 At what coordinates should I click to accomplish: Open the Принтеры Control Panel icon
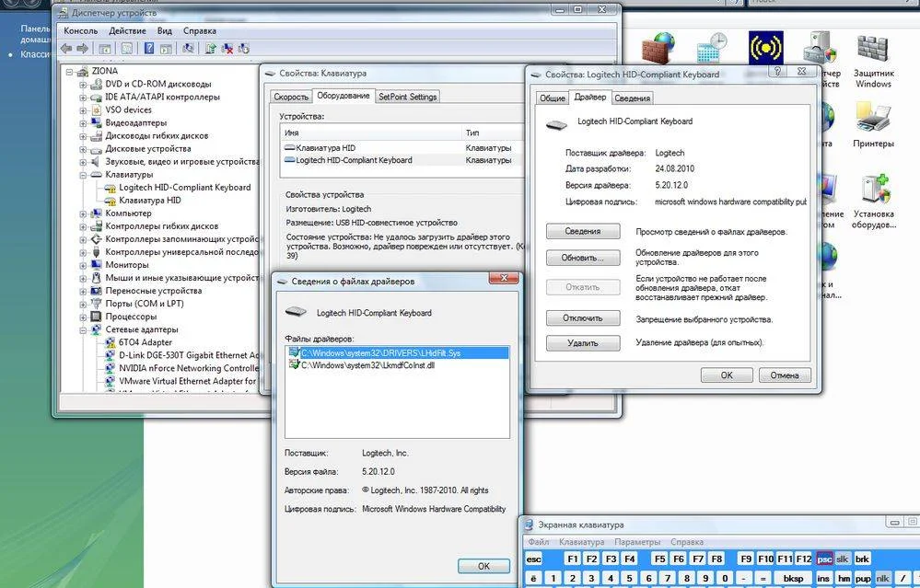click(x=873, y=117)
